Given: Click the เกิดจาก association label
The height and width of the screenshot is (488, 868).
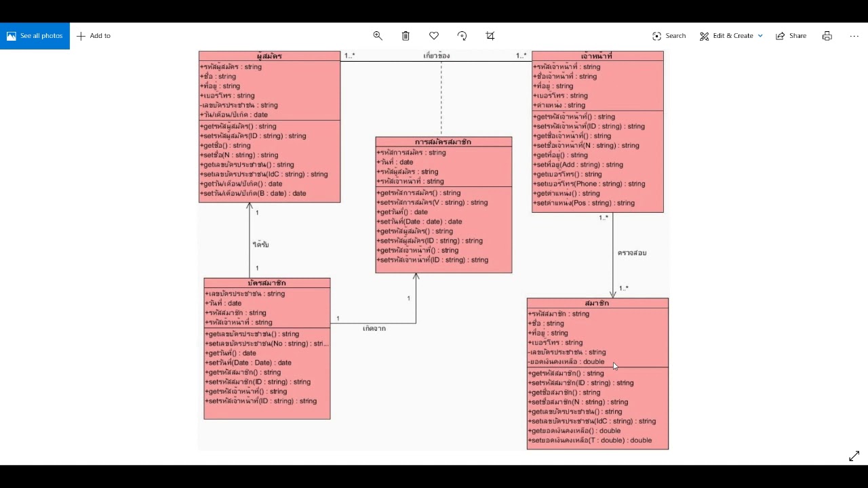Looking at the screenshot, I should (x=374, y=329).
